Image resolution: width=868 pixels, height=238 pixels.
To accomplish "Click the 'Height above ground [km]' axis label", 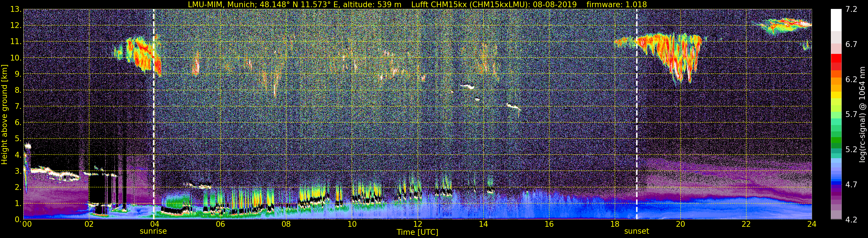I will [x=4, y=115].
